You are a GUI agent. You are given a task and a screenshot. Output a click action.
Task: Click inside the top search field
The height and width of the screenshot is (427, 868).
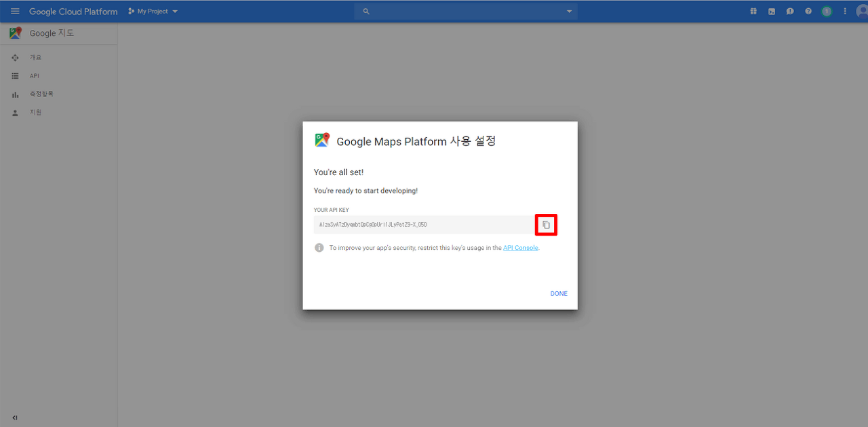(x=466, y=12)
